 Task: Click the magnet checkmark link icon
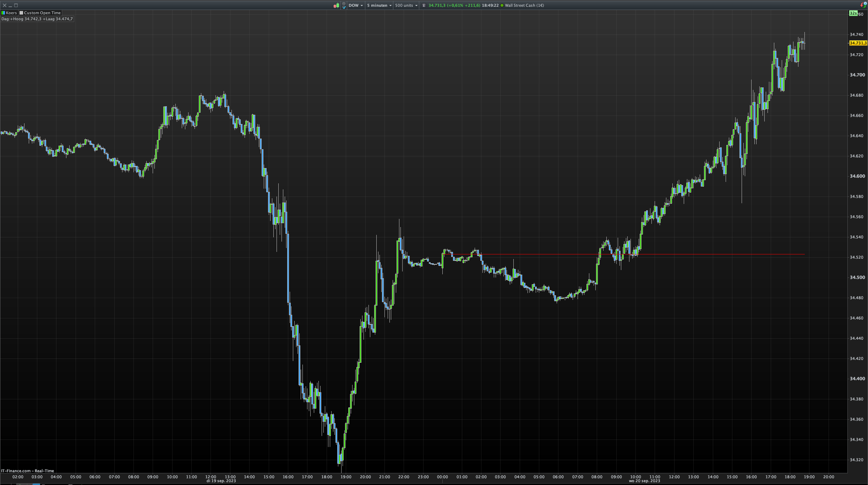tap(344, 5)
